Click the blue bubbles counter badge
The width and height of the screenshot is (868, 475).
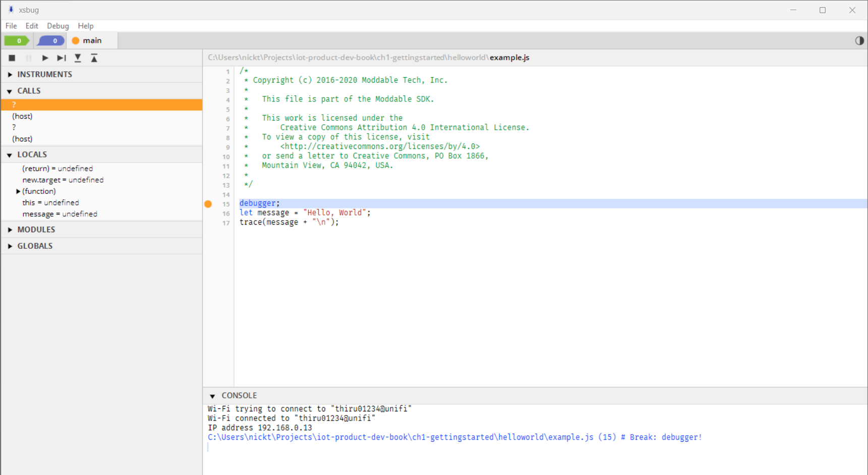pyautogui.click(x=50, y=40)
